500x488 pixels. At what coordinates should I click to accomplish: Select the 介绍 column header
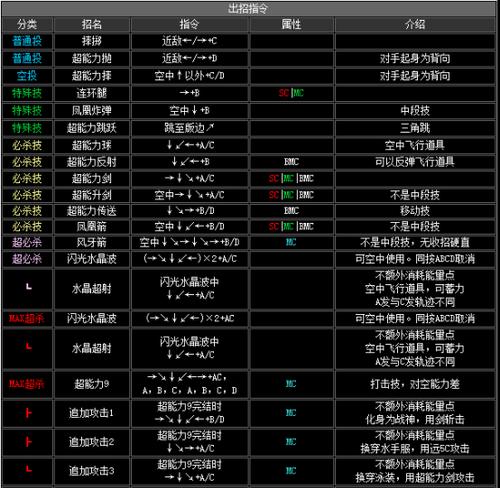click(415, 24)
